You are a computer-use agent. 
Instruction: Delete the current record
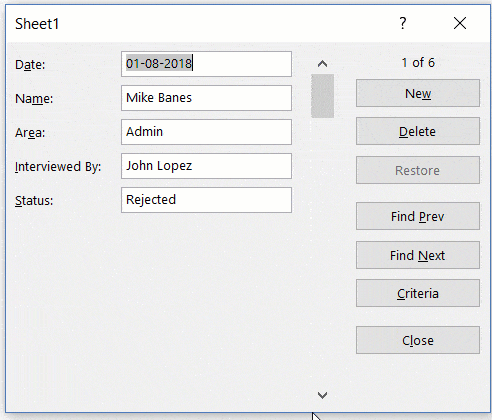(418, 131)
